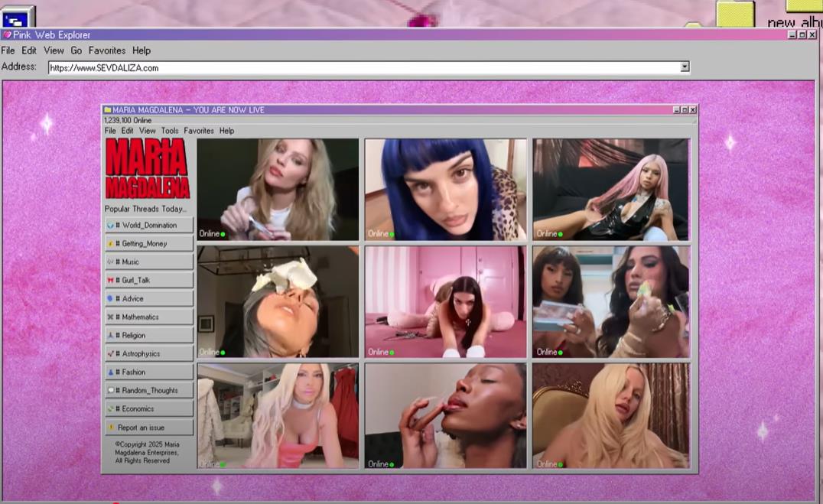Click the MARIA MAGDALENA red logo

[148, 168]
